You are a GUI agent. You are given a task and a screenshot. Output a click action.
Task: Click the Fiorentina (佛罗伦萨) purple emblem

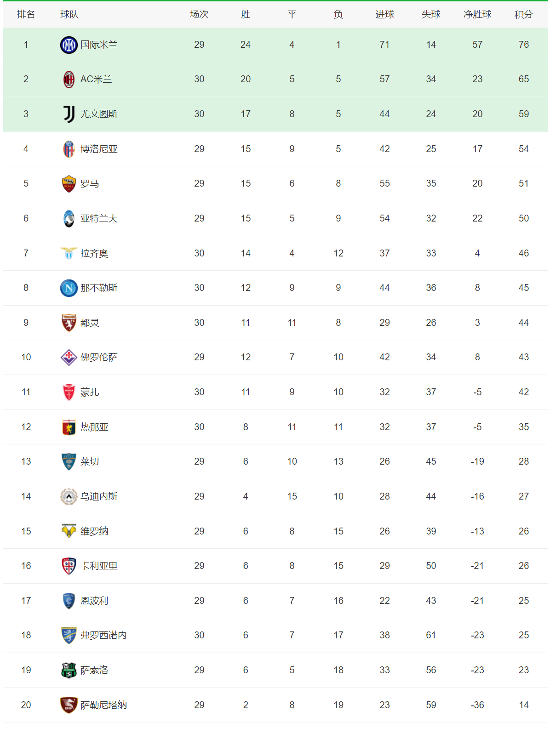[x=69, y=357]
